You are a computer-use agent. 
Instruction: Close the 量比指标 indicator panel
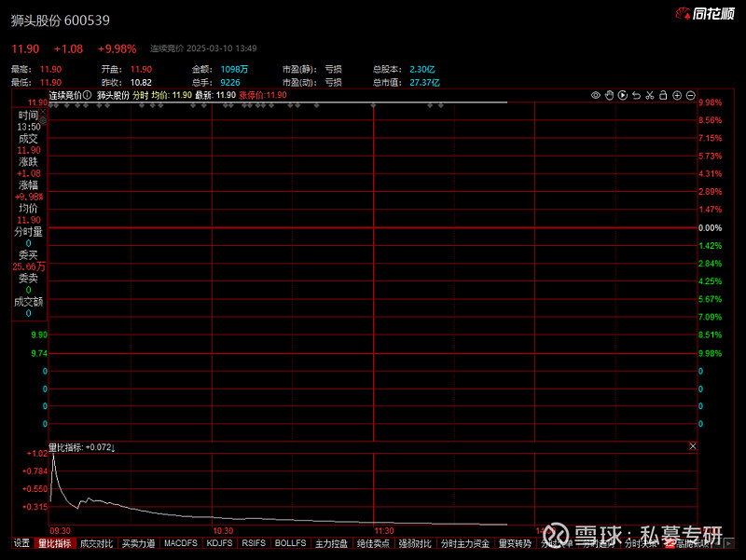[x=693, y=446]
